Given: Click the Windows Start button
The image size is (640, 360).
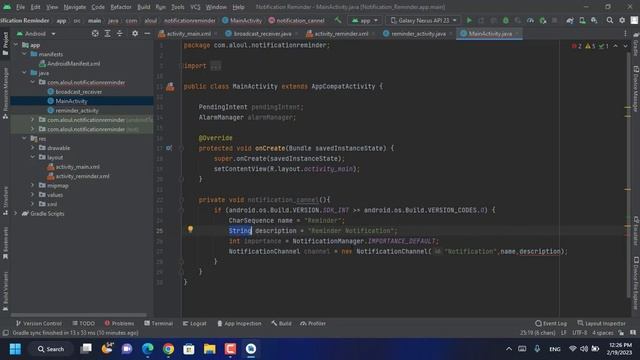Looking at the screenshot, I should [x=16, y=349].
